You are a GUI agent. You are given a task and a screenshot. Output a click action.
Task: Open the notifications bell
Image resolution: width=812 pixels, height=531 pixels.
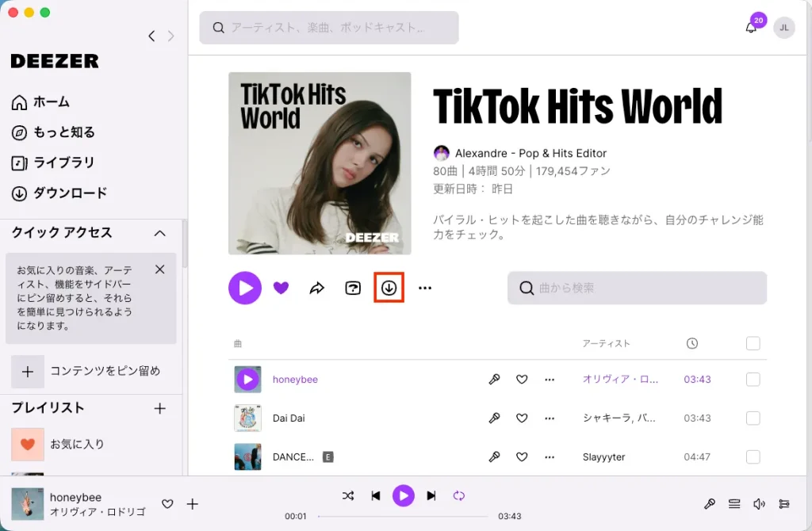click(x=750, y=28)
